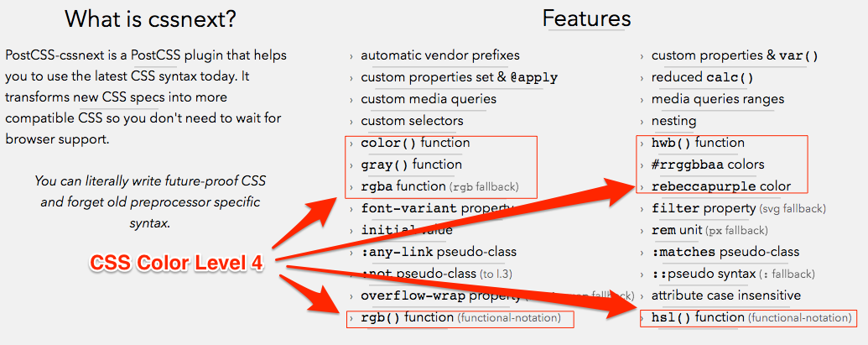Image resolution: width=868 pixels, height=345 pixels.
Task: Select the gray() function link
Action: (x=411, y=165)
